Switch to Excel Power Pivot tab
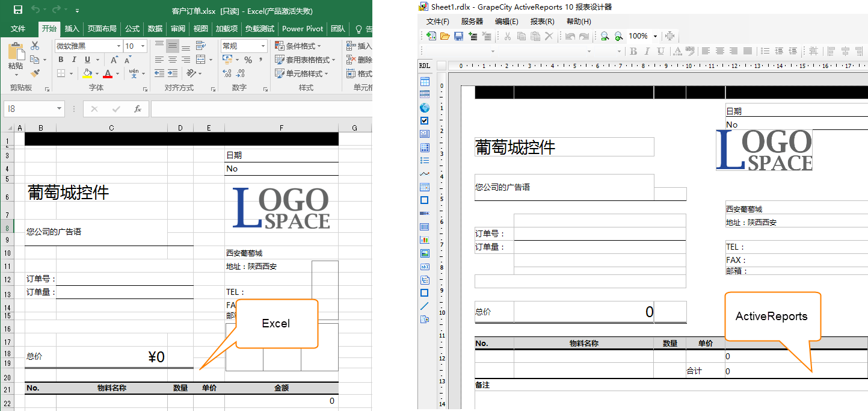The image size is (868, 411). coord(303,28)
